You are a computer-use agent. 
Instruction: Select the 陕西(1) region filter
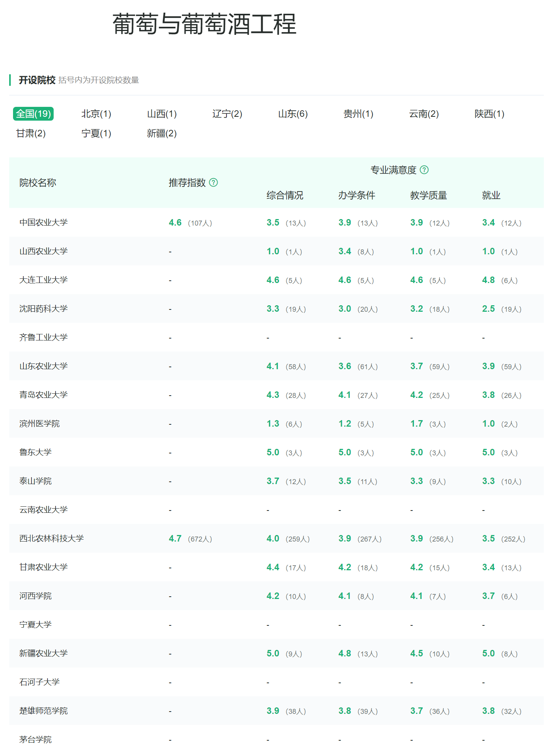click(489, 114)
